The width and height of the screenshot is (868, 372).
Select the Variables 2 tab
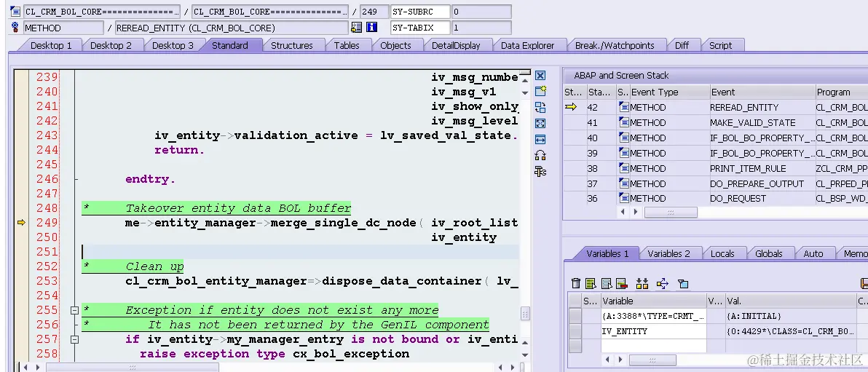pyautogui.click(x=668, y=253)
